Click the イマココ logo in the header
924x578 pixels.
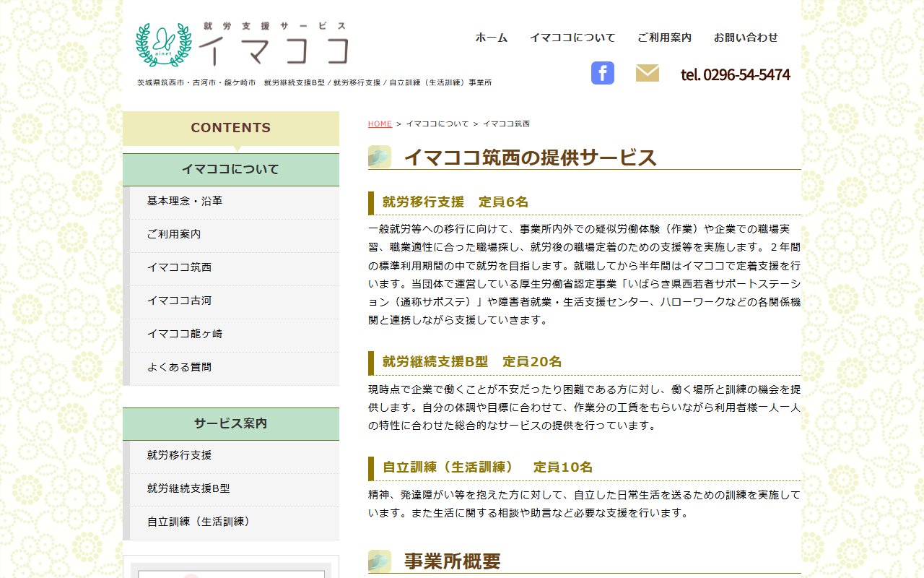coord(243,45)
